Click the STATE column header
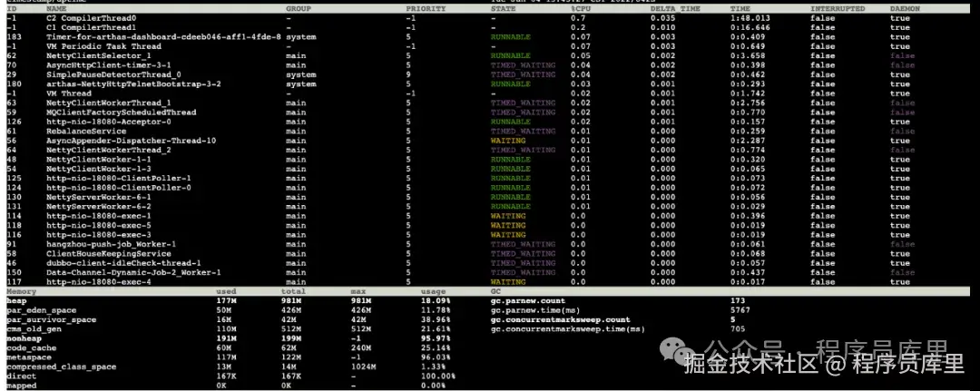 tap(503, 9)
